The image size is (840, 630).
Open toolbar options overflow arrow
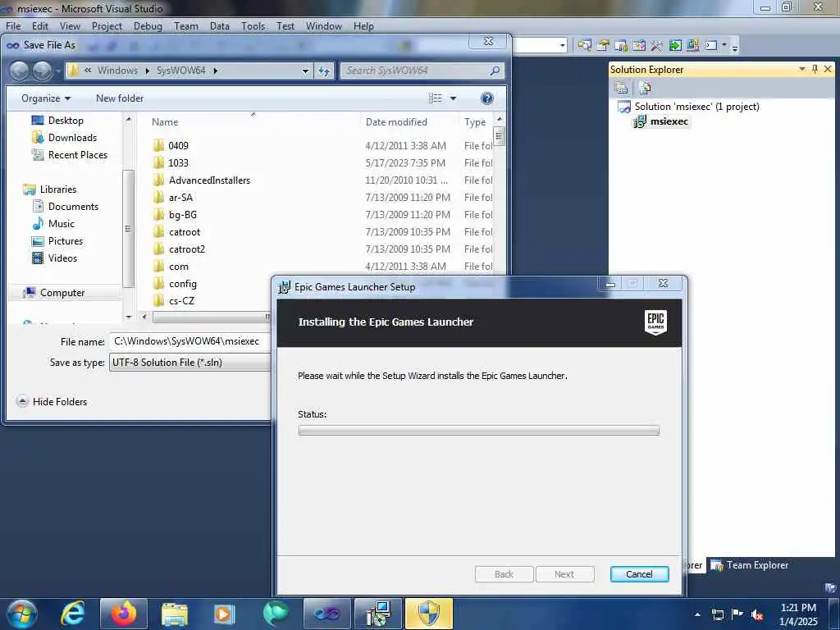[735, 47]
